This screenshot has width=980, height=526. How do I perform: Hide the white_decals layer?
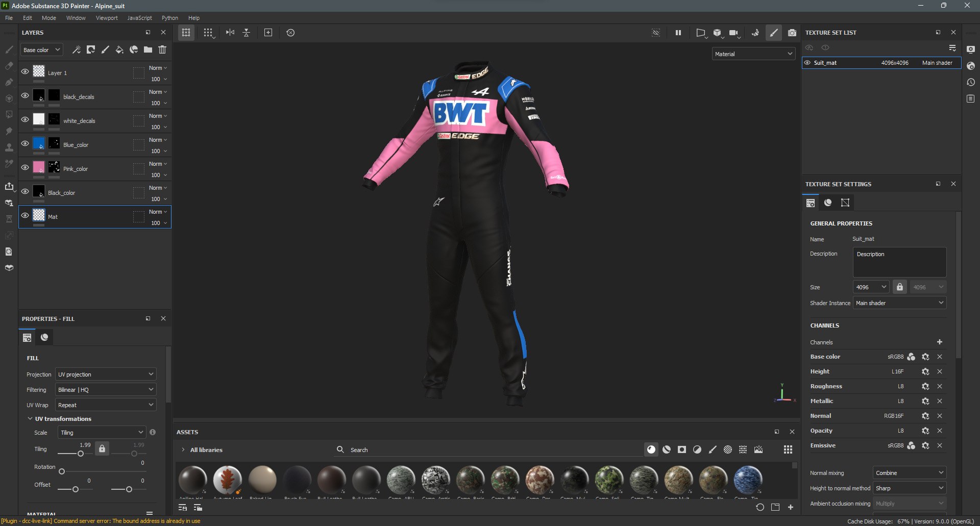[25, 120]
